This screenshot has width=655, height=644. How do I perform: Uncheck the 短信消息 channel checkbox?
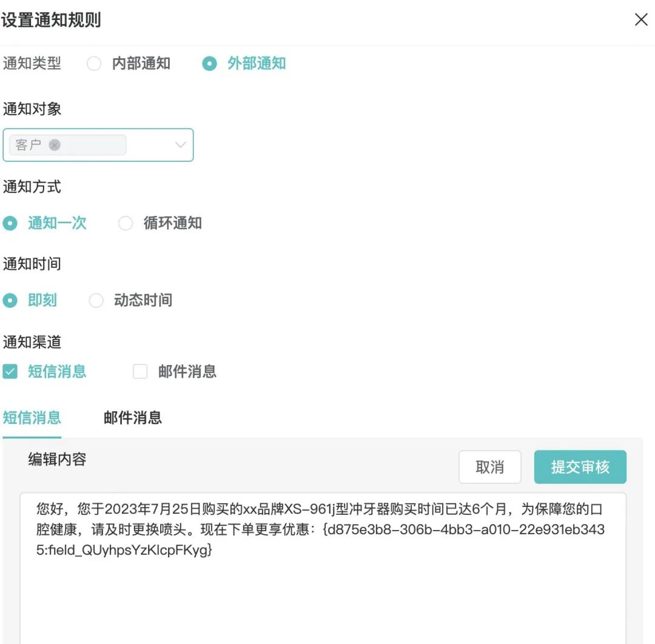coord(10,371)
